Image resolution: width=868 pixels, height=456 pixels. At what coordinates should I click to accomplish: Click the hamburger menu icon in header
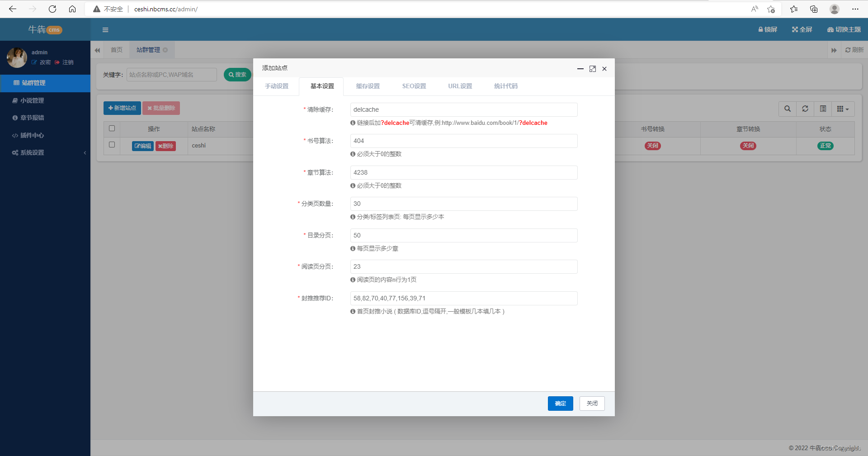click(105, 30)
